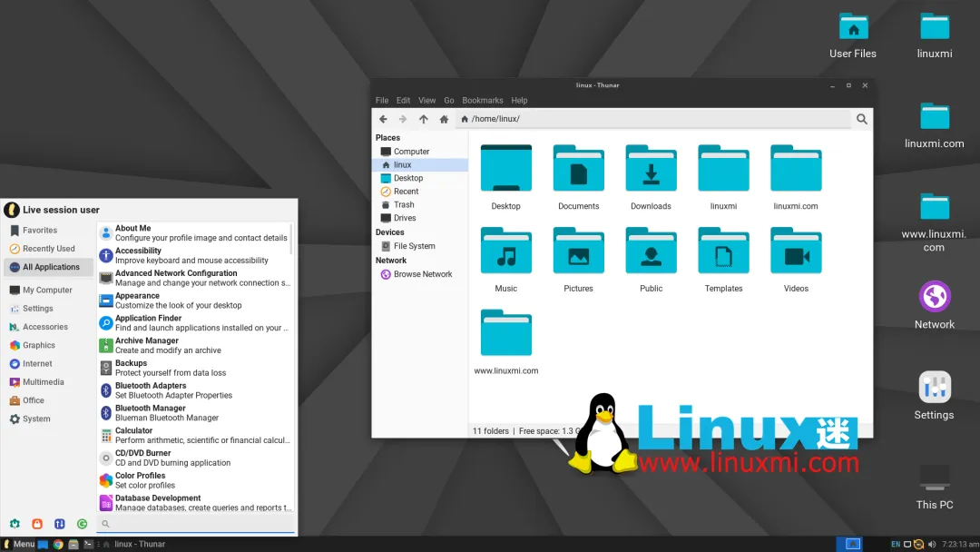This screenshot has height=552, width=980.
Task: Go back using Thunar's back arrow
Action: click(383, 119)
